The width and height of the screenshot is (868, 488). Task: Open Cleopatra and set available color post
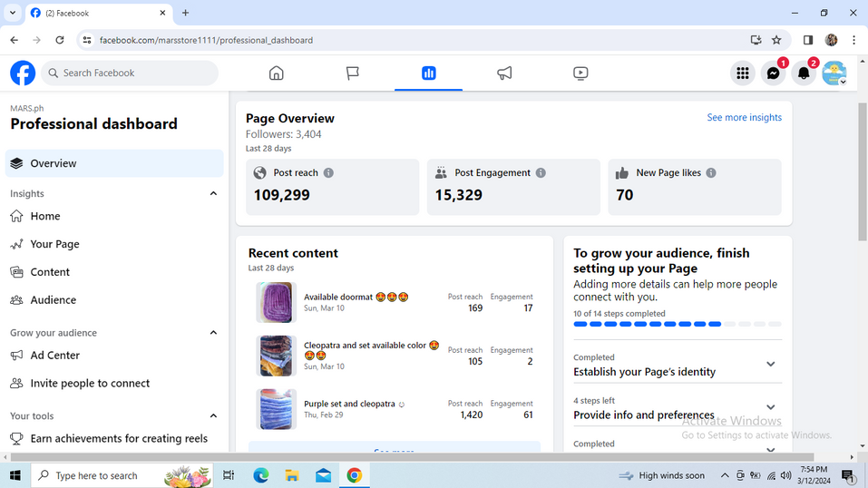click(x=395, y=356)
